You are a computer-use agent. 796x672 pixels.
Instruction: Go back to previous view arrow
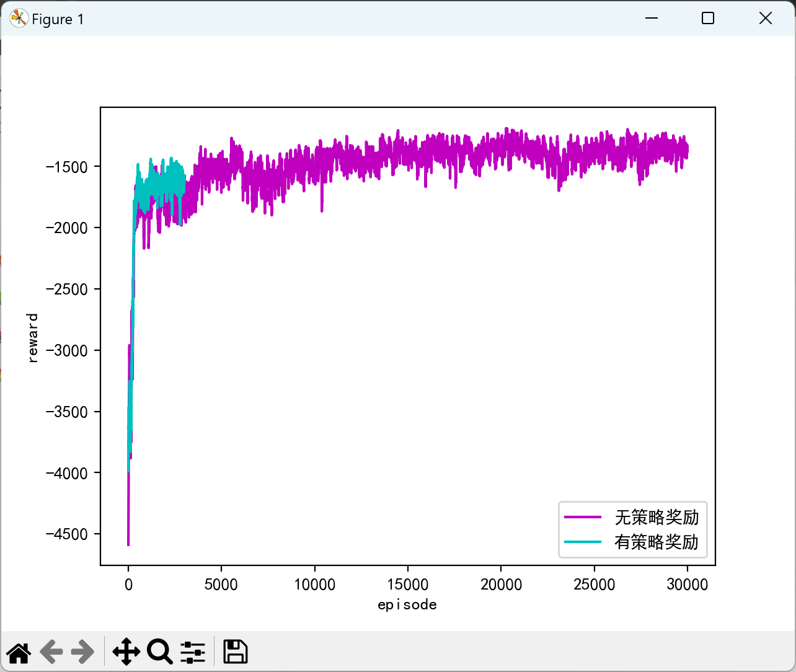tap(51, 652)
